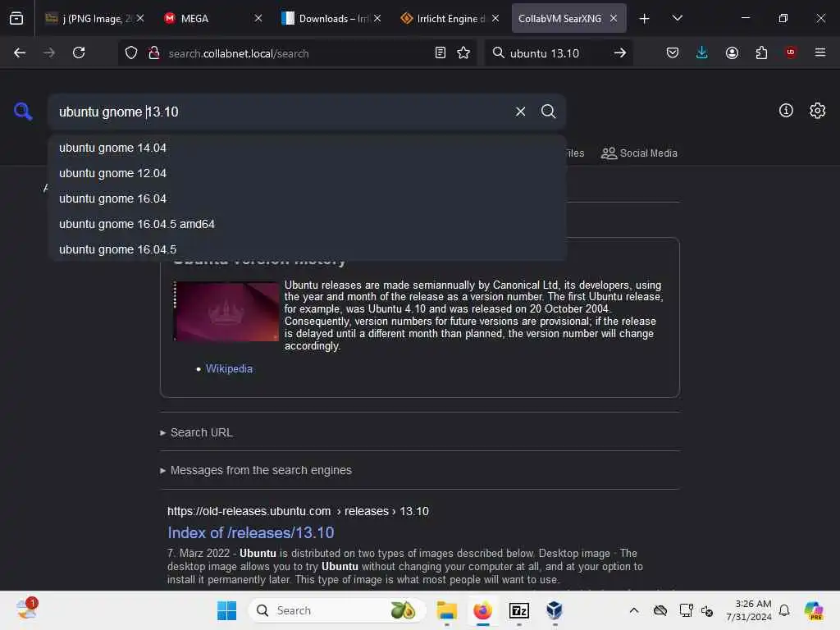Click the browser search bar magnifier icon
Viewport: 840px width, 630px height.
[498, 52]
